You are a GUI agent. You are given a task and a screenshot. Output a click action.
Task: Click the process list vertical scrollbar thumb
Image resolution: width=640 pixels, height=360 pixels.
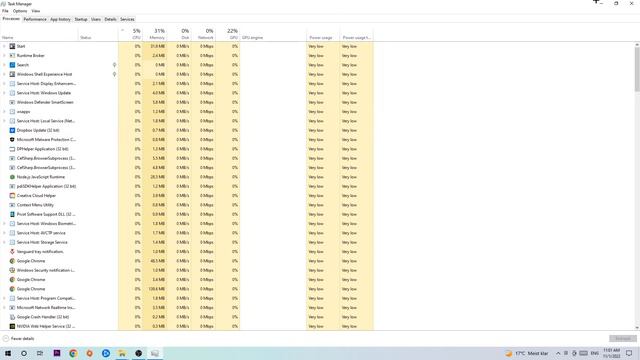click(637, 69)
